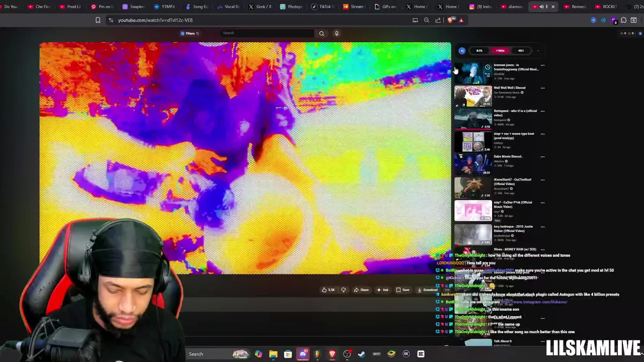This screenshot has width=644, height=362.
Task: Expand the chevron next to the 49.1 pill
Action: tap(538, 50)
